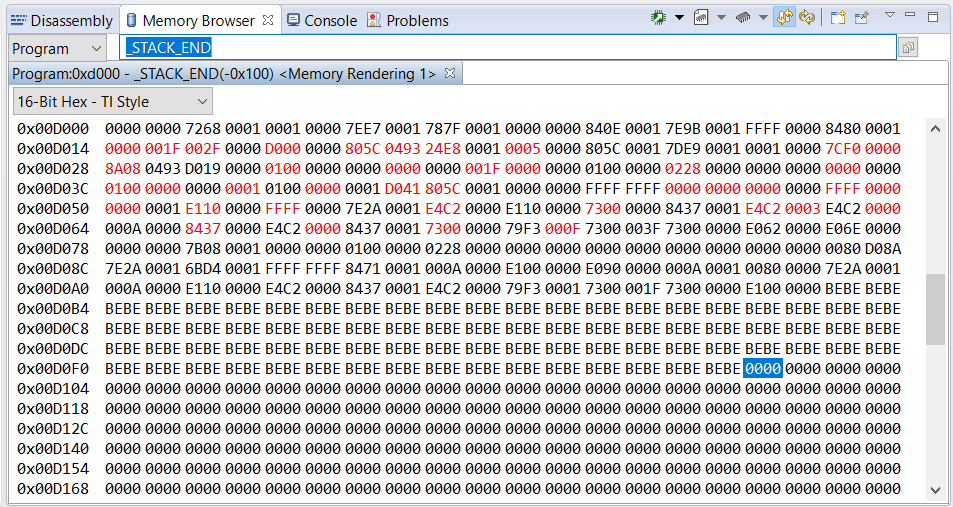Select memory cell 8480
The height and width of the screenshot is (507, 953).
click(843, 129)
